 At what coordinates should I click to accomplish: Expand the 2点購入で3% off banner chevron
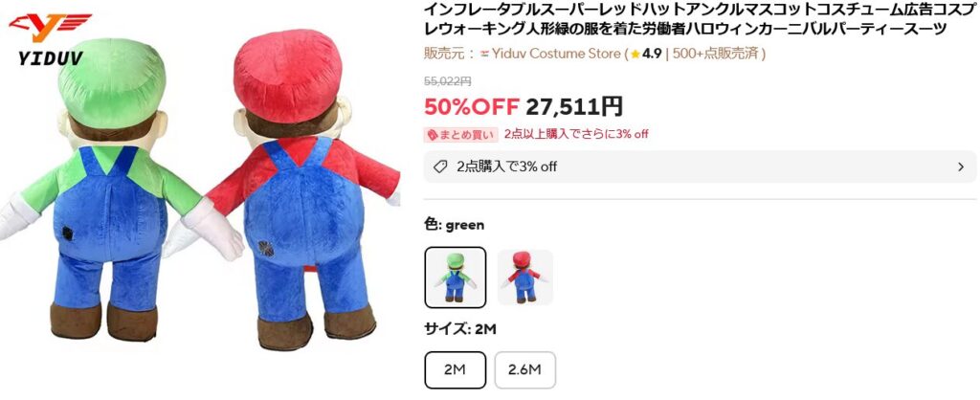pyautogui.click(x=961, y=167)
